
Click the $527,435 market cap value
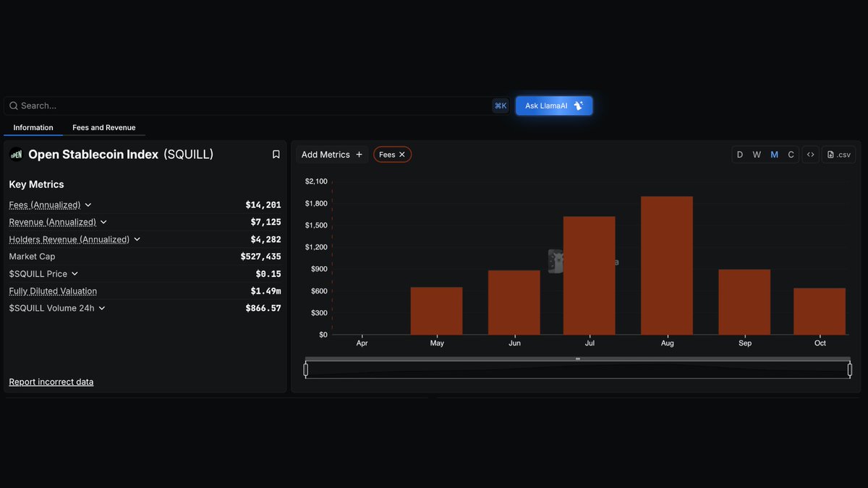tap(261, 257)
